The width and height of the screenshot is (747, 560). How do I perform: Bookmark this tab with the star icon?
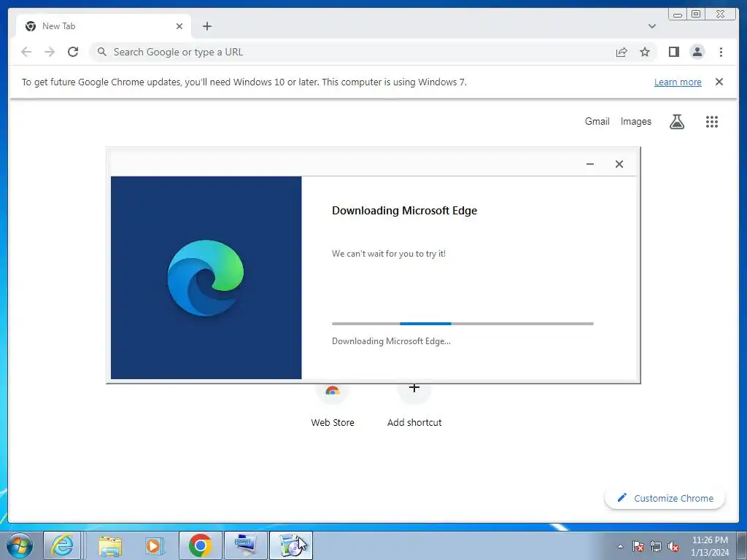click(645, 52)
